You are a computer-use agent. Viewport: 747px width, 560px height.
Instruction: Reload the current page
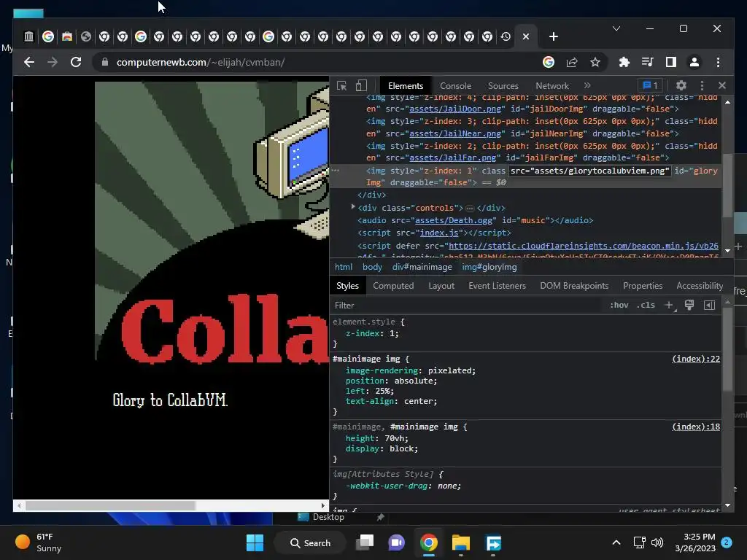pos(76,62)
